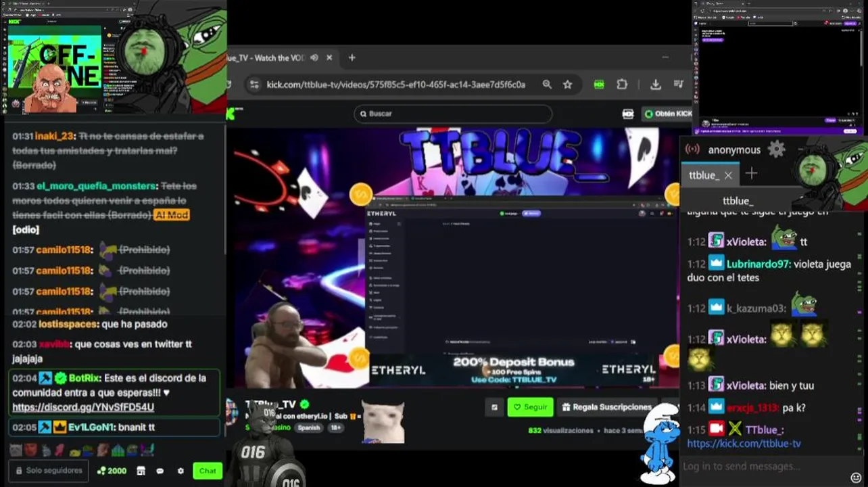Click Ev1LGoN1 username in chat

(x=91, y=427)
